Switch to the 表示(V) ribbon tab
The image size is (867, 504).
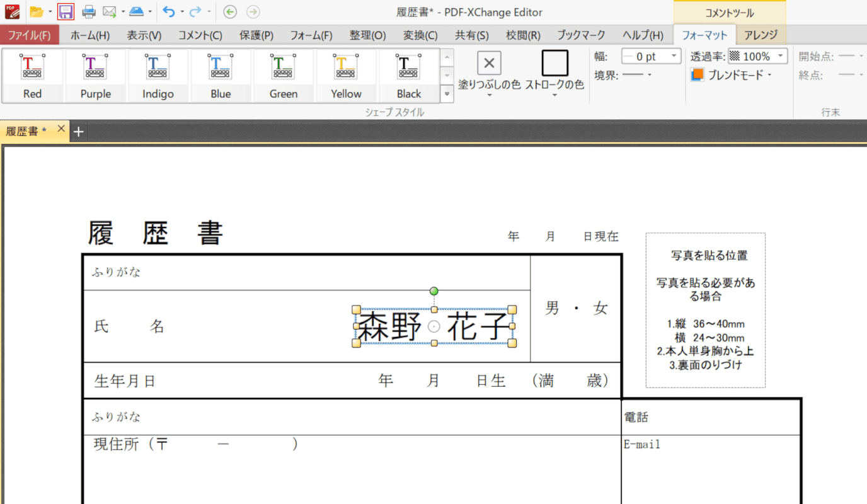pyautogui.click(x=144, y=35)
